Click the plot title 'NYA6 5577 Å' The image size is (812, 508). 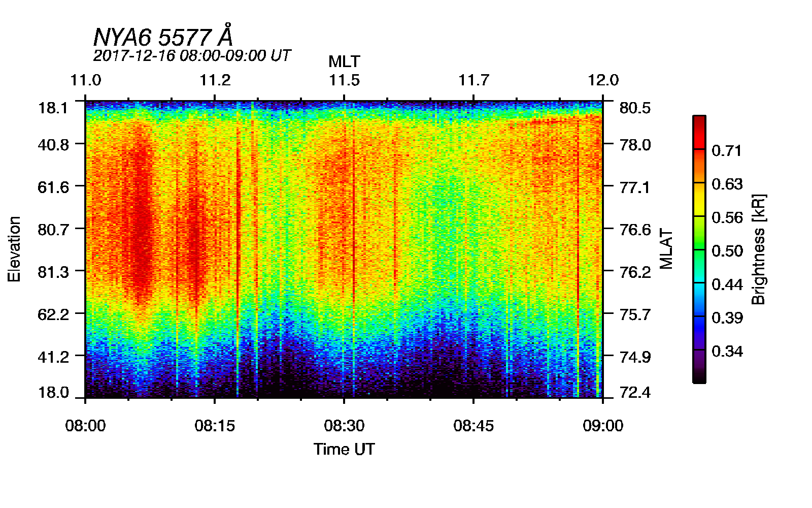coord(163,36)
